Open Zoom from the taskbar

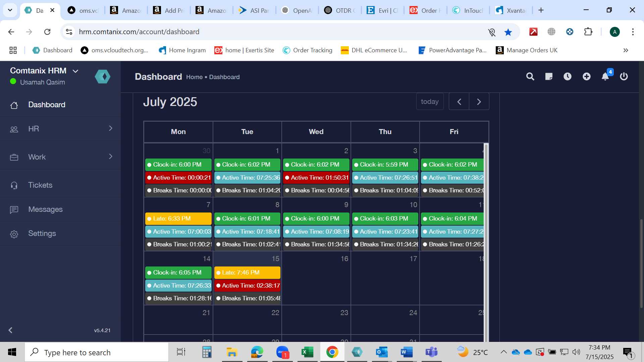[x=283, y=352]
